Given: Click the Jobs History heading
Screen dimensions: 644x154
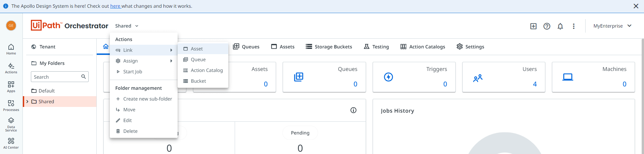Looking at the screenshot, I should (x=397, y=111).
